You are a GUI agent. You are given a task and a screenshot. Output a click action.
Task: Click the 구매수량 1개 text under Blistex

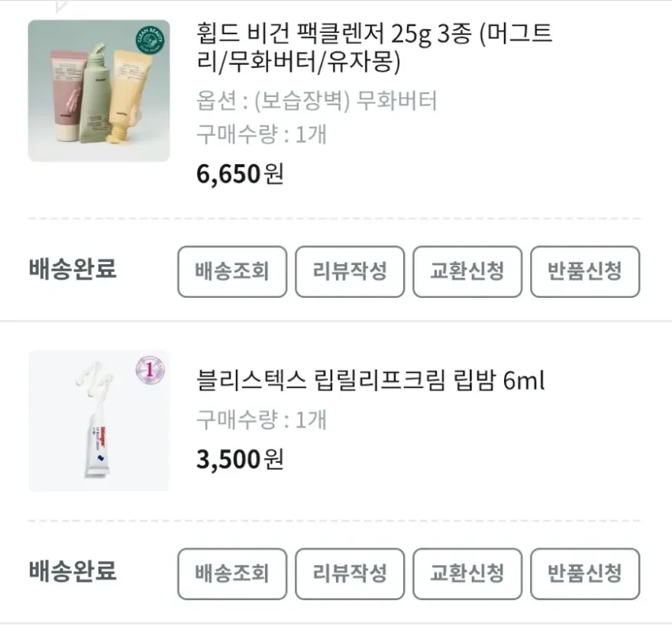pyautogui.click(x=261, y=419)
